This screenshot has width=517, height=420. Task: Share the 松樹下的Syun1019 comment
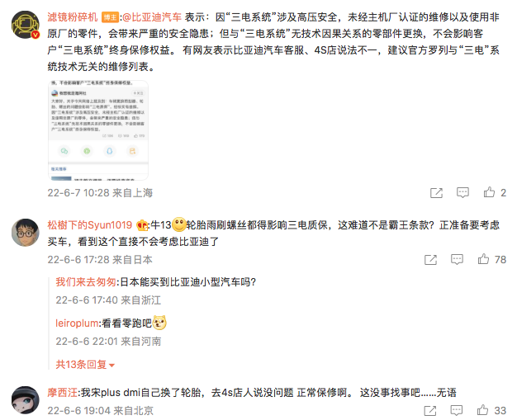[430, 260]
